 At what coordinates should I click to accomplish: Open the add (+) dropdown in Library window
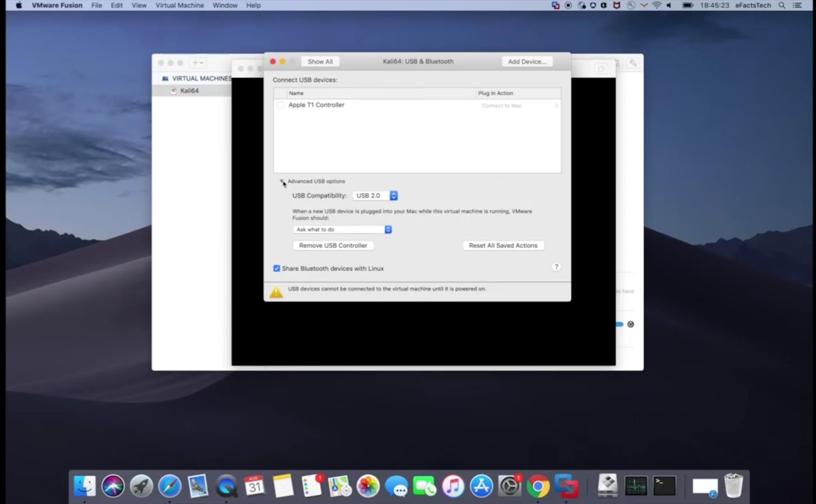tap(197, 63)
